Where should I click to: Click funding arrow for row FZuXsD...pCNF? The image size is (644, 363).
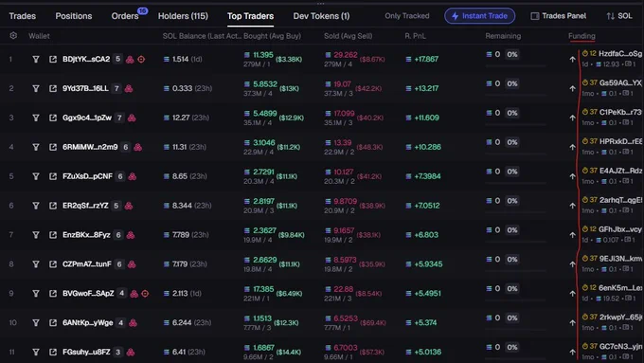(573, 176)
